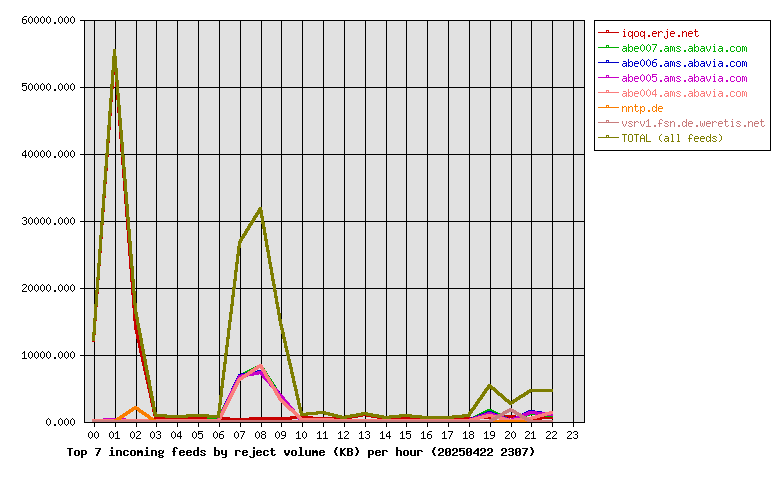Click hour 19 on the x-axis
Image resolution: width=780 pixels, height=480 pixels.
[x=489, y=435]
